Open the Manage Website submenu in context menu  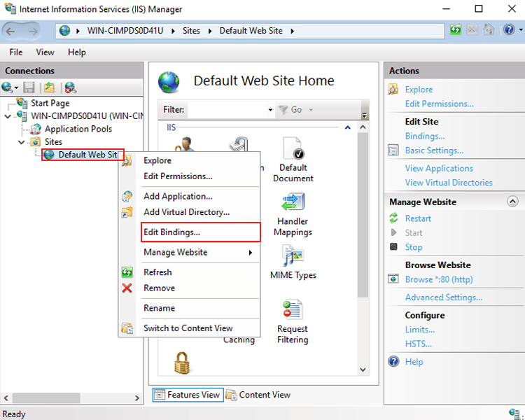click(190, 252)
